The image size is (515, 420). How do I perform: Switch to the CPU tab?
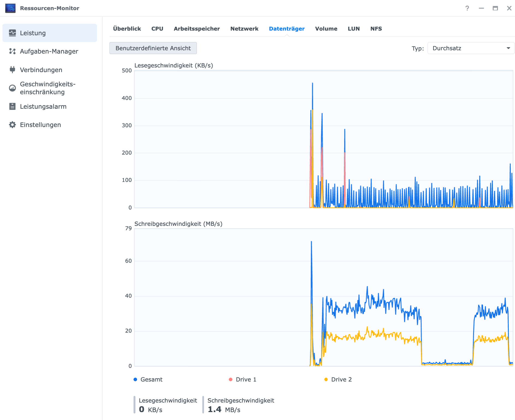(x=157, y=29)
